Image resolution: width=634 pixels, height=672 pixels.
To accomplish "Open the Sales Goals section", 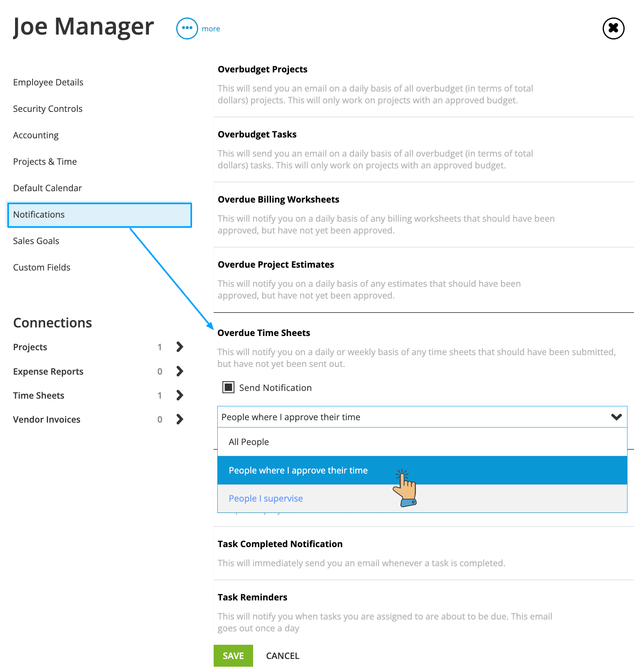I will pyautogui.click(x=36, y=241).
